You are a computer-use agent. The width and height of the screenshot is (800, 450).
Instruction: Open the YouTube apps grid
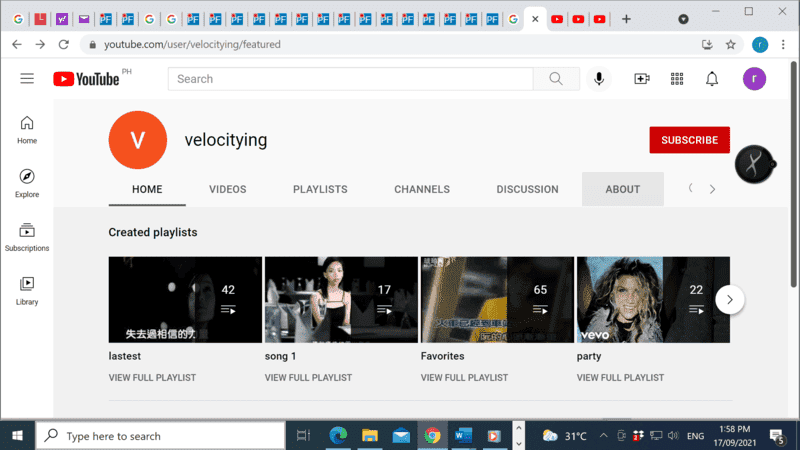(677, 79)
